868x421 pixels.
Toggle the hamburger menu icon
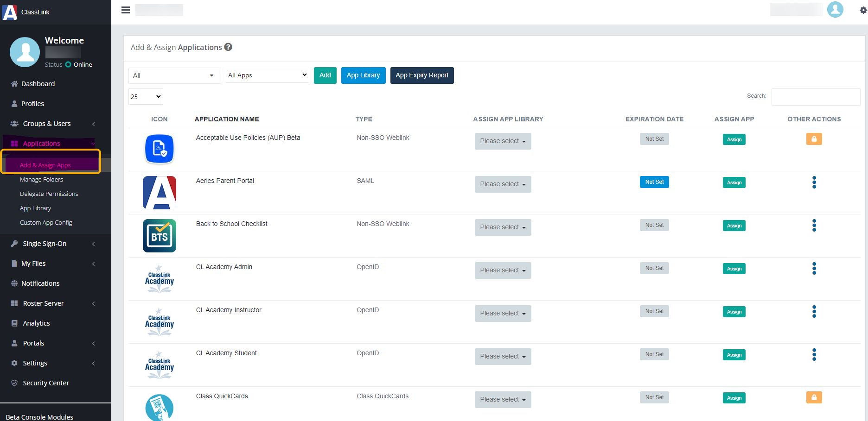pos(126,10)
